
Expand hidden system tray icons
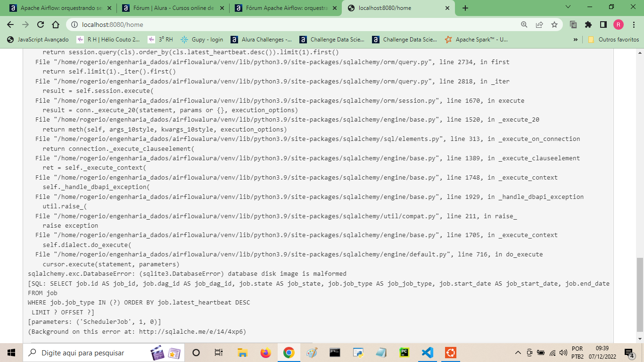coord(518,353)
